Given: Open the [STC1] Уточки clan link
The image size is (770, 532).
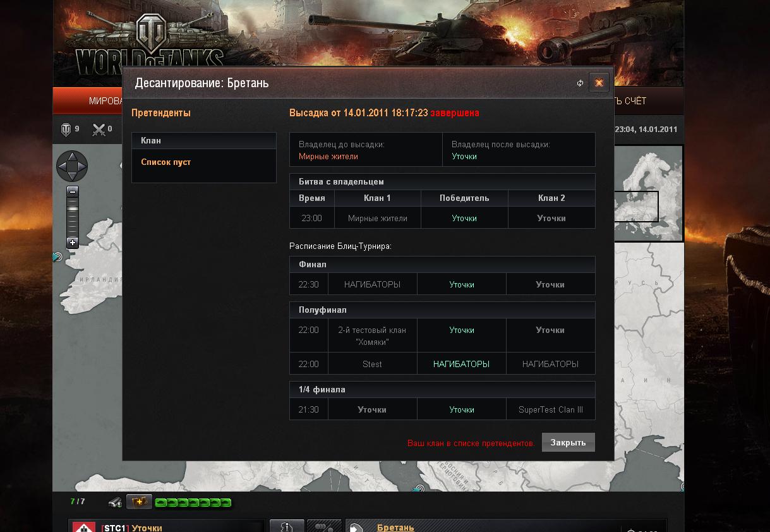Looking at the screenshot, I should pos(132,528).
